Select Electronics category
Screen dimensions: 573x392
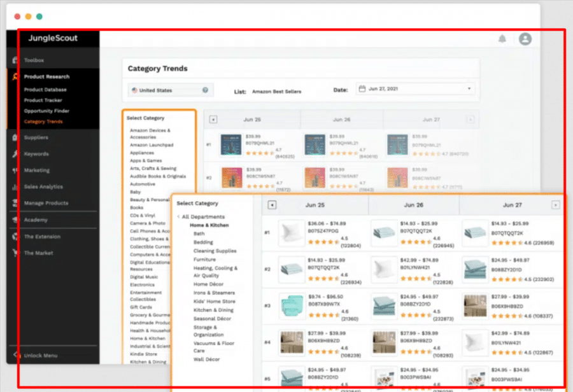(x=142, y=284)
